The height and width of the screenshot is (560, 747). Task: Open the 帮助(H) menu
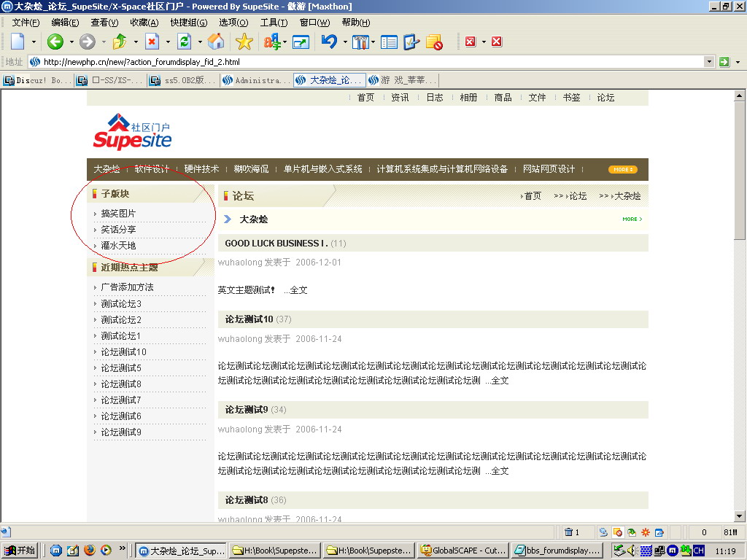click(356, 23)
